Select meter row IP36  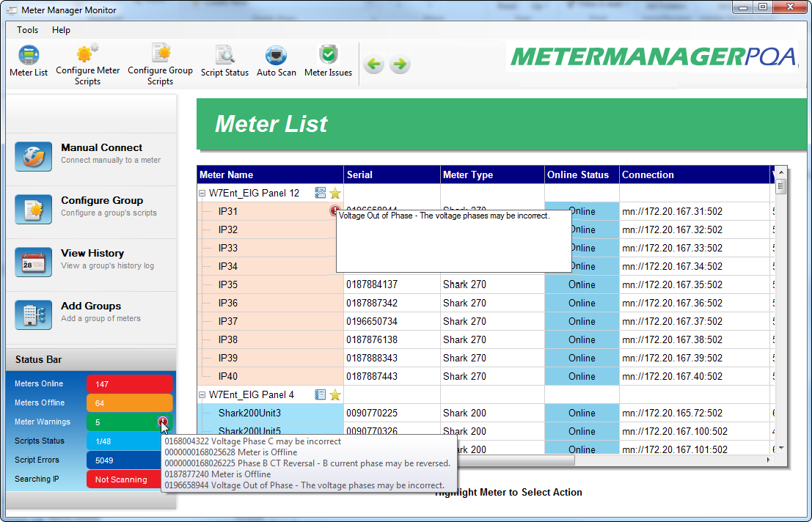click(486, 304)
